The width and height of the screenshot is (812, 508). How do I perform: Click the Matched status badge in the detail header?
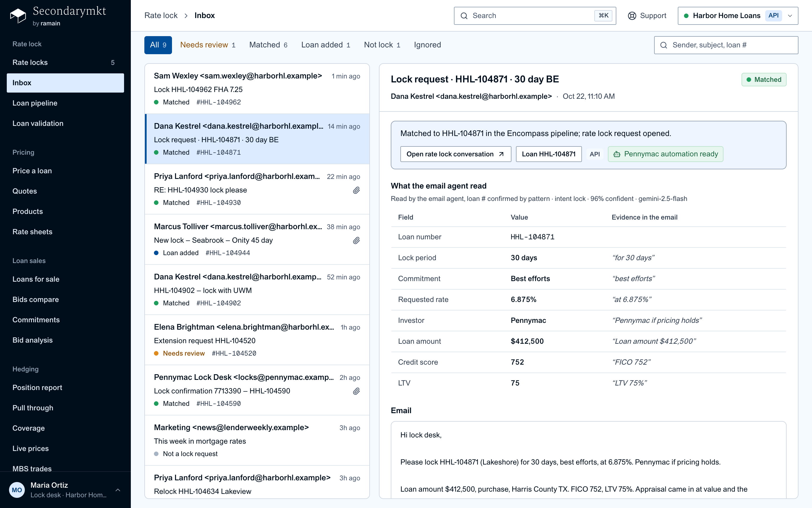coord(764,80)
